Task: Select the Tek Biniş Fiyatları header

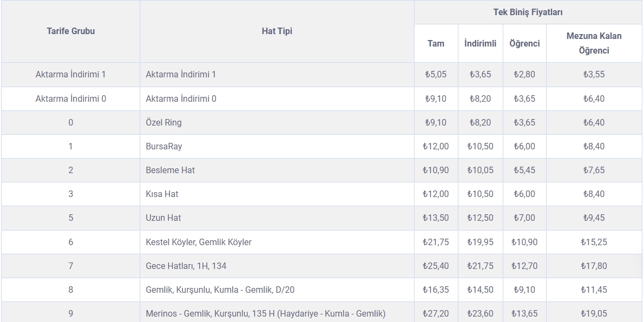Action: pos(528,12)
